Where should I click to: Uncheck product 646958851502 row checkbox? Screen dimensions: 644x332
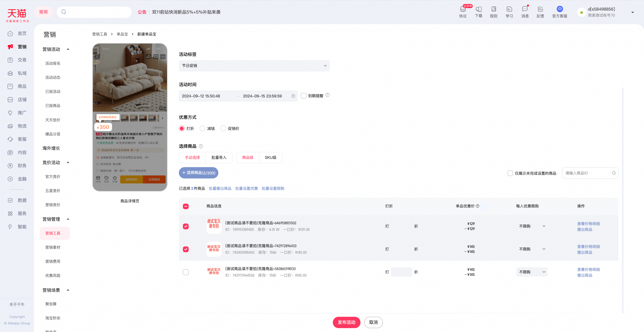pyautogui.click(x=186, y=226)
